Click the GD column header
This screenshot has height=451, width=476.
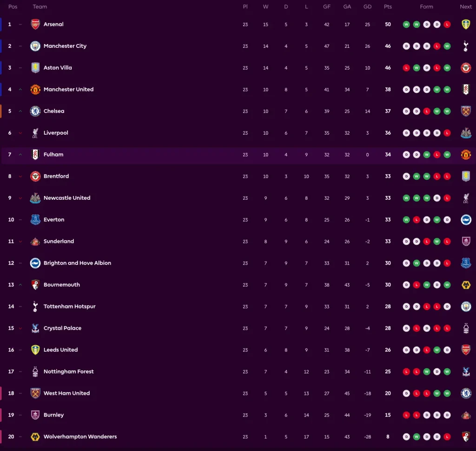pyautogui.click(x=367, y=7)
